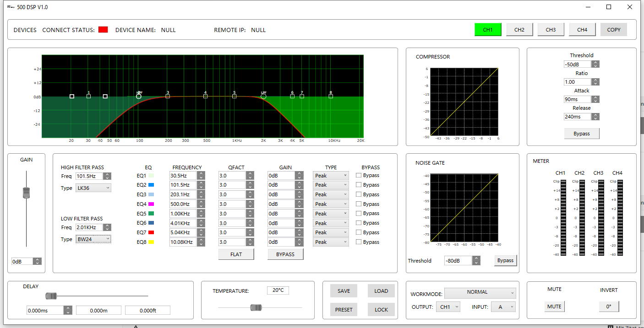644x328 pixels.
Task: Expand the WORKMODE dropdown showing NORMAL
Action: point(480,292)
